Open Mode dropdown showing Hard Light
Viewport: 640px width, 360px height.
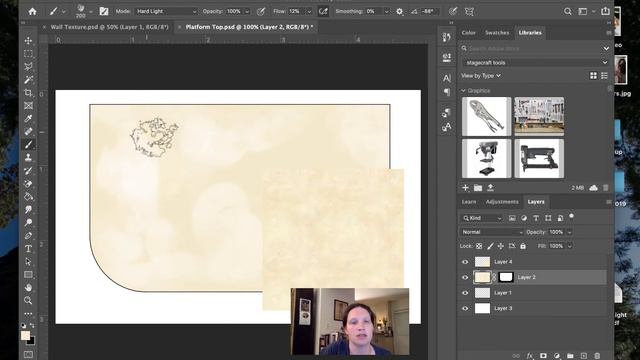[166, 11]
